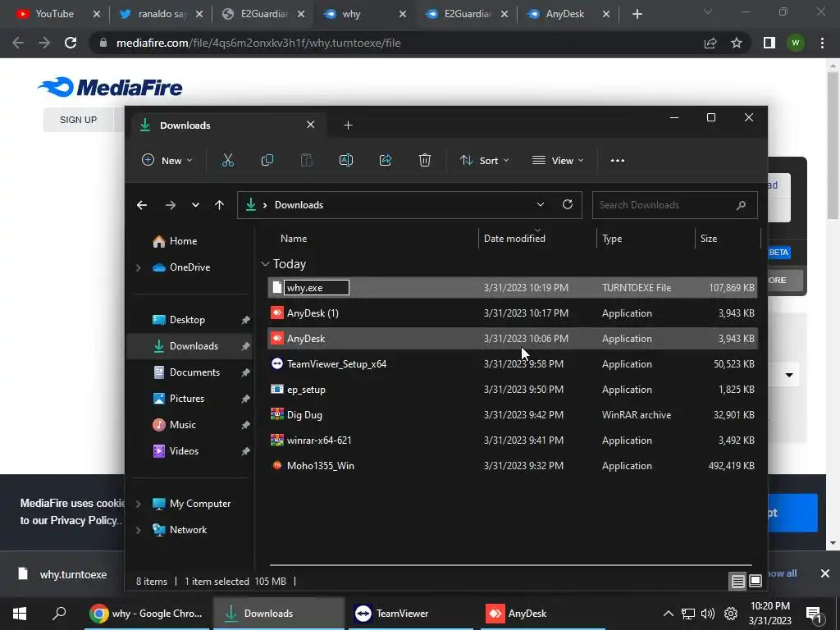The height and width of the screenshot is (630, 840).
Task: Switch to the ranaldo Twitter tab
Action: coord(162,14)
